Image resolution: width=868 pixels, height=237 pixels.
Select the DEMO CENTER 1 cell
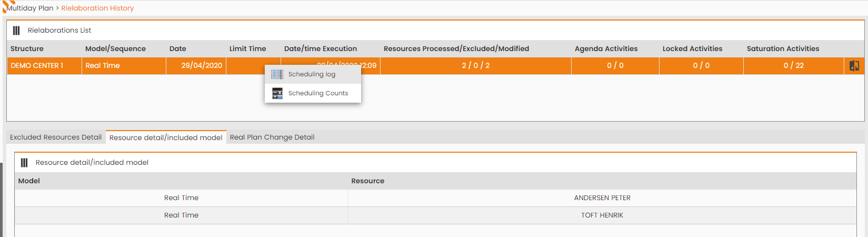pyautogui.click(x=44, y=66)
